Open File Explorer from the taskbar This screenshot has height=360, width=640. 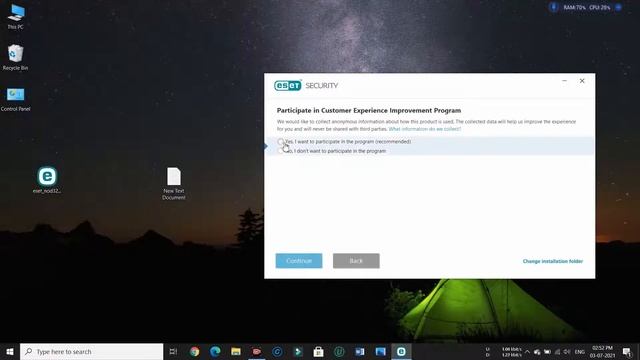pos(236,351)
